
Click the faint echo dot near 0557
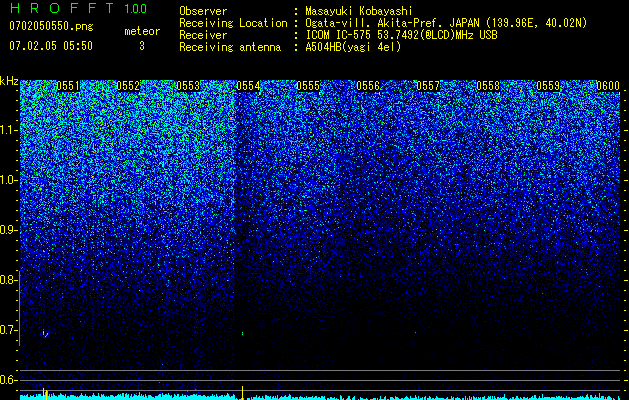415,332
